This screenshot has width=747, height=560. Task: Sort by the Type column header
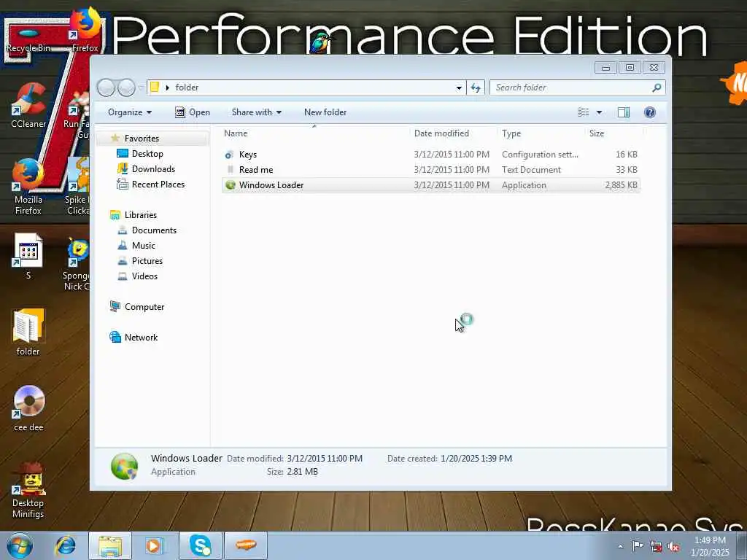point(541,133)
